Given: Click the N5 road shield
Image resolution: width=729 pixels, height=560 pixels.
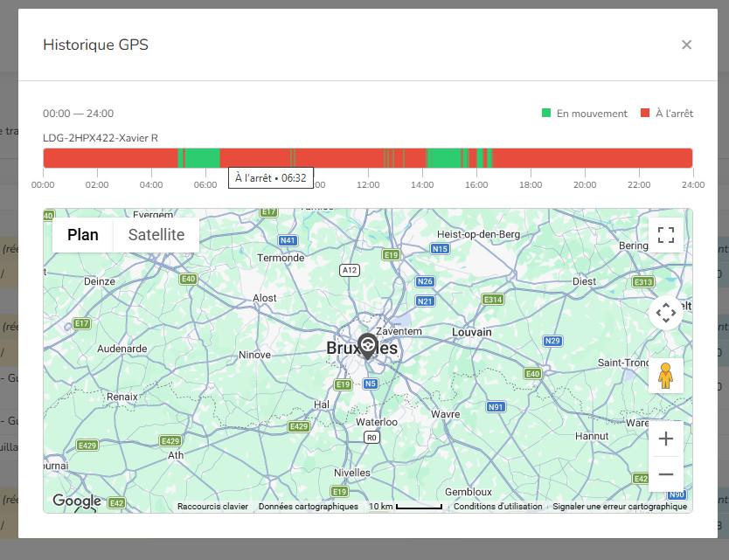Looking at the screenshot, I should [x=370, y=384].
